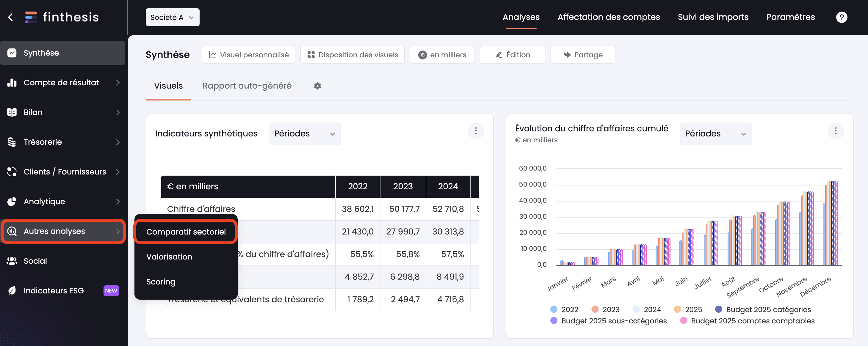Click the pencil icon in Édition
Image resolution: width=868 pixels, height=346 pixels.
pos(499,54)
